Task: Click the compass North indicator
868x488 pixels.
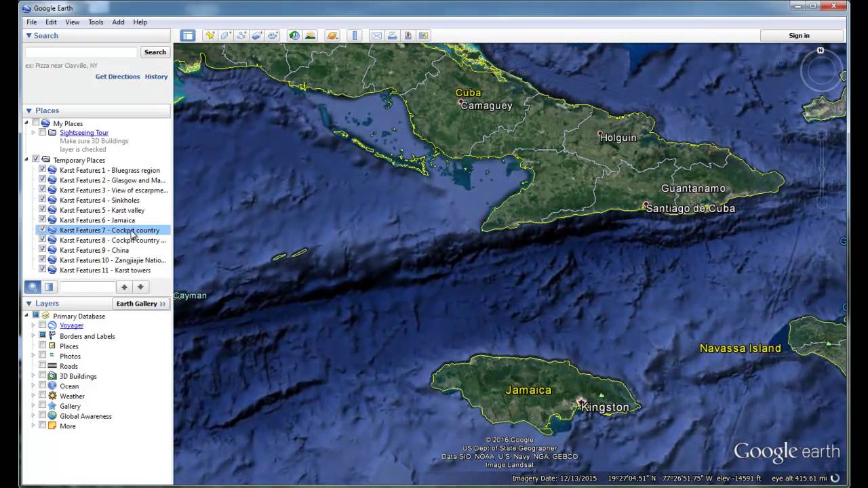Action: tap(821, 51)
